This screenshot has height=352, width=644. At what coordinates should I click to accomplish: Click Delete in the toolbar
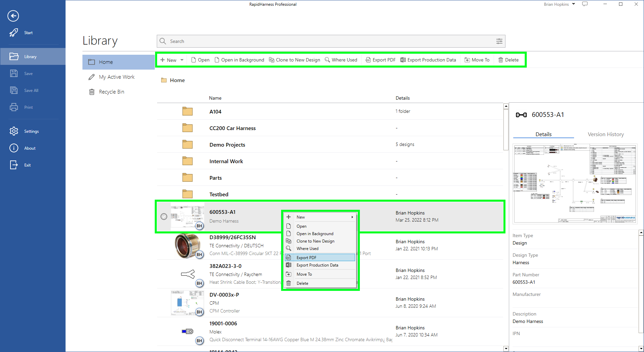(x=509, y=60)
